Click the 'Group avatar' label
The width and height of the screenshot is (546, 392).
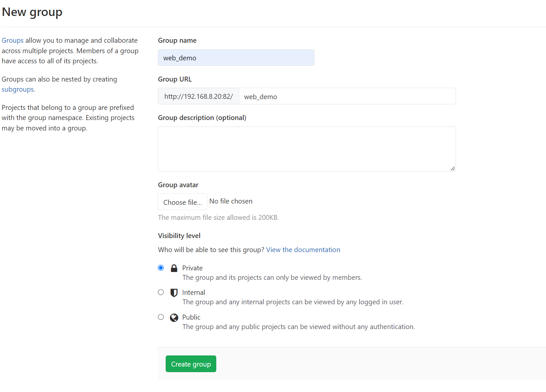point(178,185)
